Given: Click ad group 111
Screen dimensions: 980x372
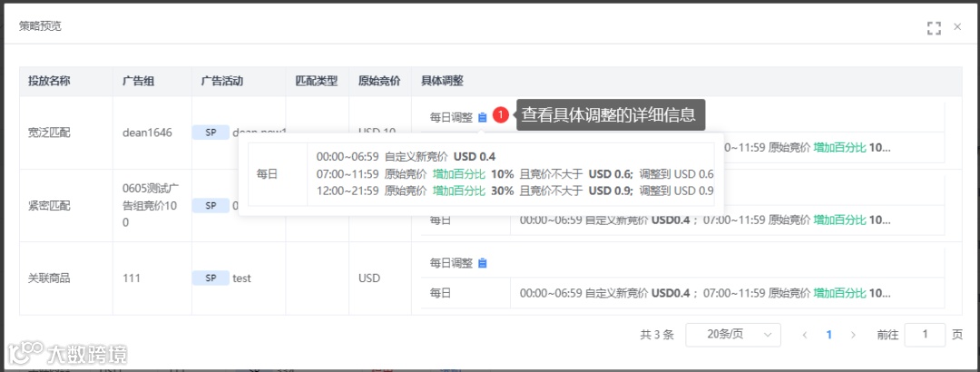Looking at the screenshot, I should [132, 279].
